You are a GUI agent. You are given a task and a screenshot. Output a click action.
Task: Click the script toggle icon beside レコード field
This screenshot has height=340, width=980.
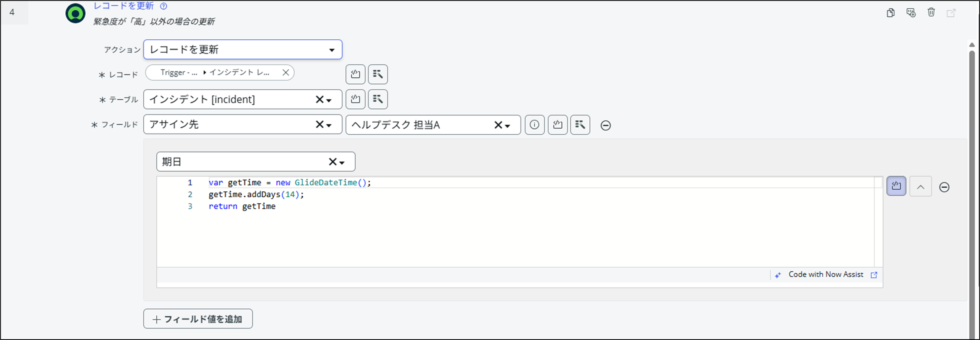(x=355, y=74)
